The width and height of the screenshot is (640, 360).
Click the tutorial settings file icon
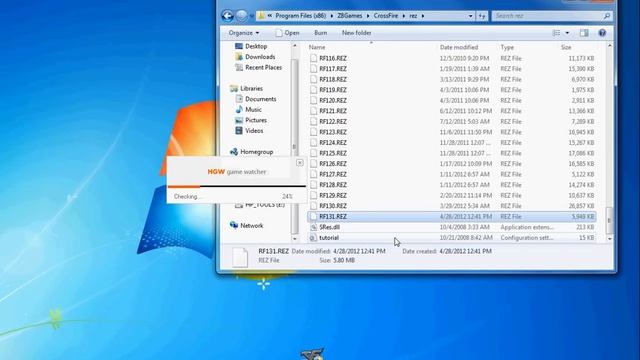point(313,238)
